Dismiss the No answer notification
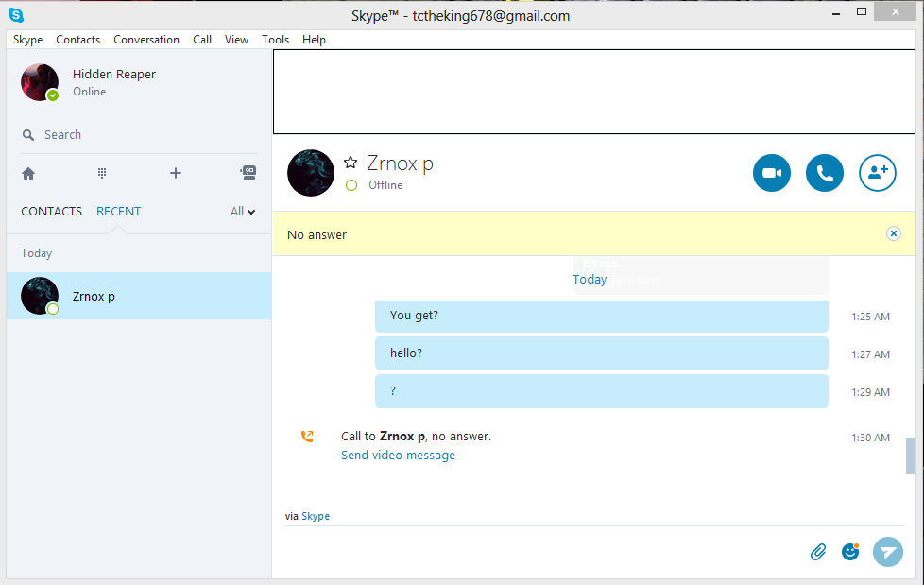The image size is (924, 585). [894, 233]
